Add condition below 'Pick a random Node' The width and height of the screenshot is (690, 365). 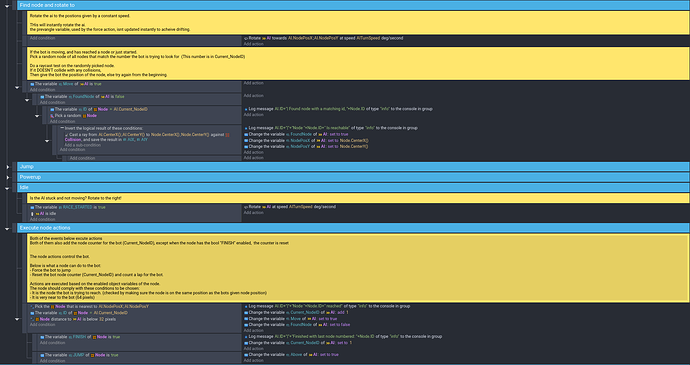pyautogui.click(x=62, y=122)
